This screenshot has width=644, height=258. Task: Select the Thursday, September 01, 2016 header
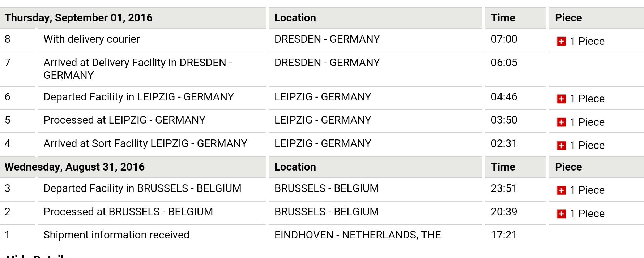[78, 18]
